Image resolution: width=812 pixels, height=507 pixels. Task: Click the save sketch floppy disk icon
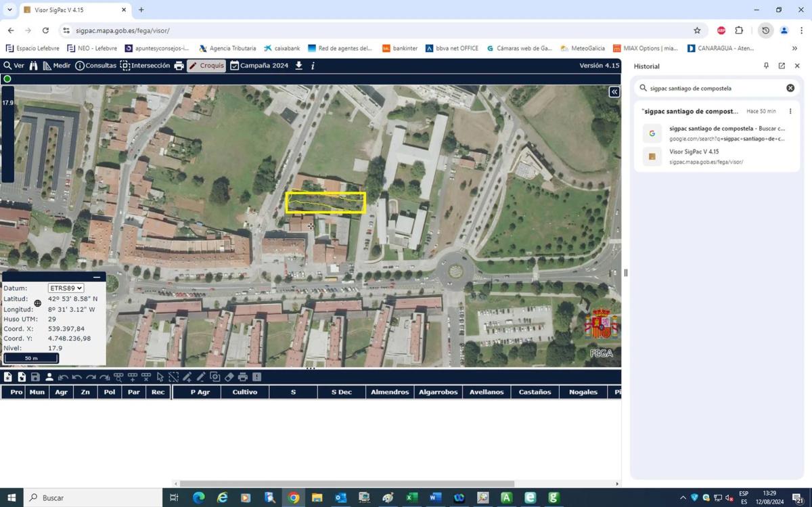(x=35, y=377)
